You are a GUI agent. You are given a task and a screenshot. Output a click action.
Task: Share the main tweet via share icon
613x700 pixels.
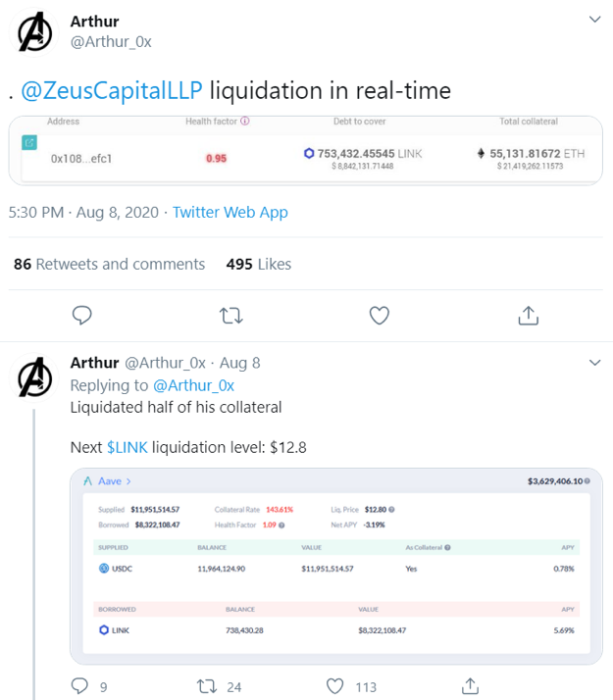(529, 316)
